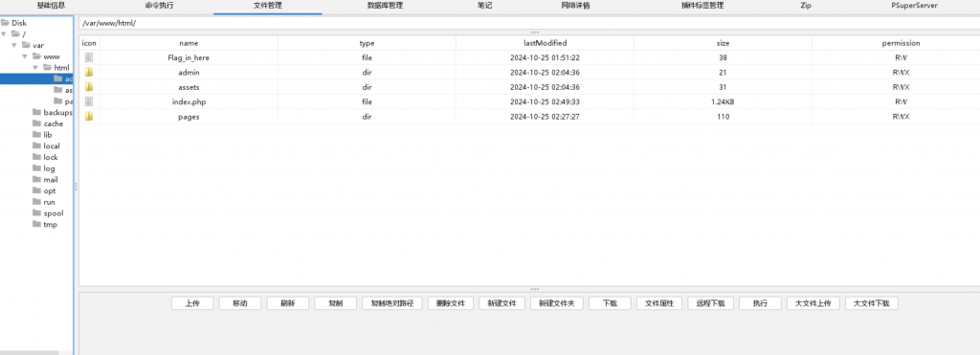Click the 新建文件 new file button
This screenshot has height=355, width=980.
coord(501,303)
